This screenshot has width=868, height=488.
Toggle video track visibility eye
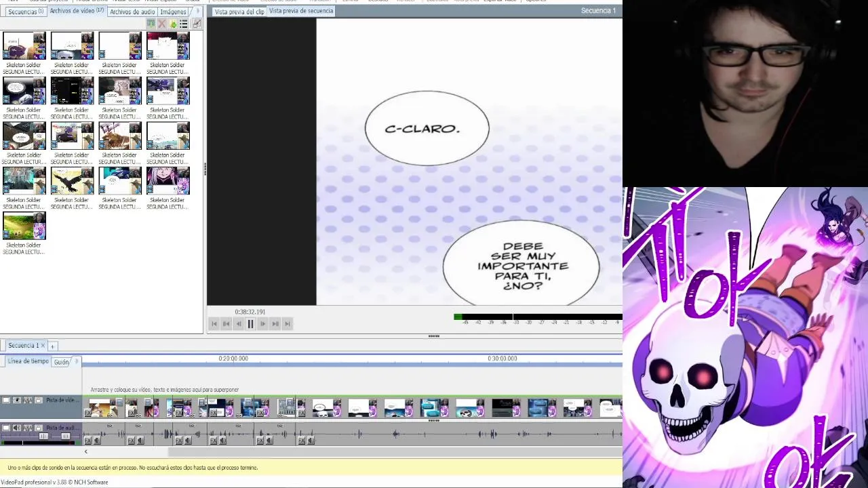coord(17,400)
